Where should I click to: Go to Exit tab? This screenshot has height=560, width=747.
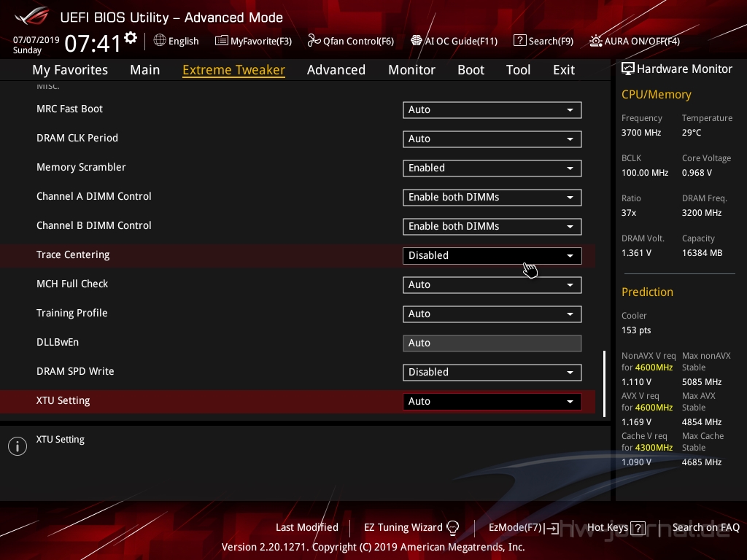click(564, 70)
